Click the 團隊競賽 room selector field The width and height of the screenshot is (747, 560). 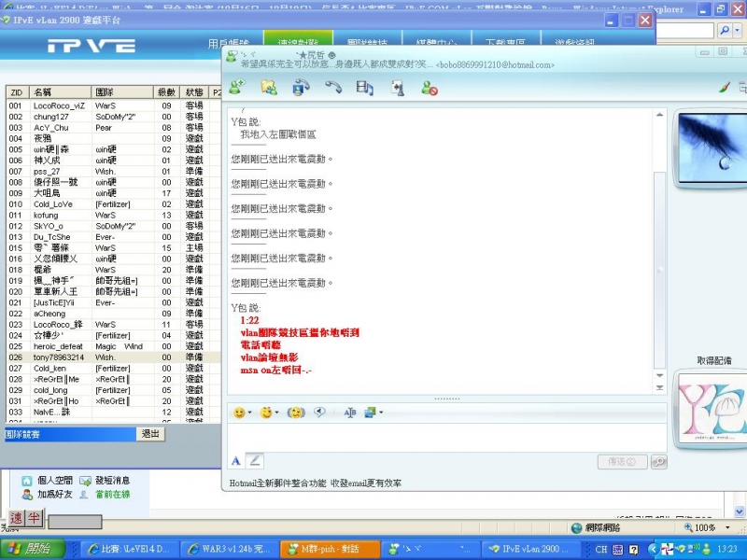point(70,434)
